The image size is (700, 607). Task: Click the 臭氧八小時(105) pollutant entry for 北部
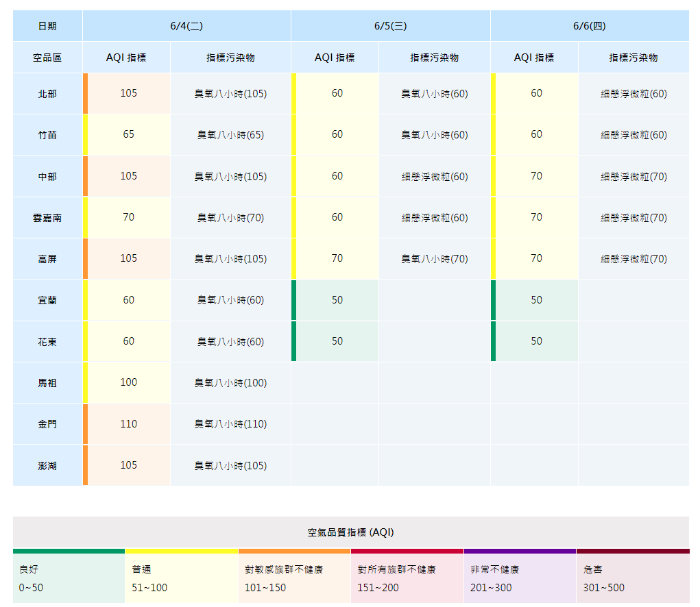coord(230,93)
